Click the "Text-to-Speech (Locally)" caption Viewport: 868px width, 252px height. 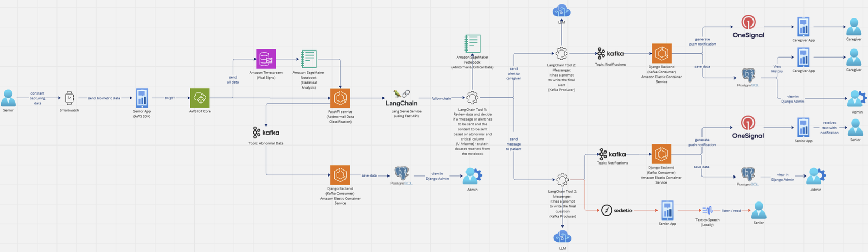click(707, 222)
